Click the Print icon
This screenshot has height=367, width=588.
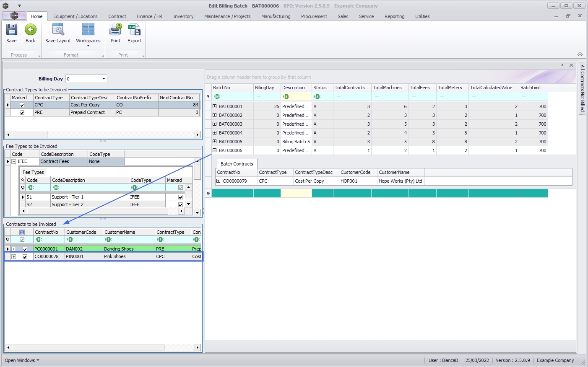pos(115,30)
